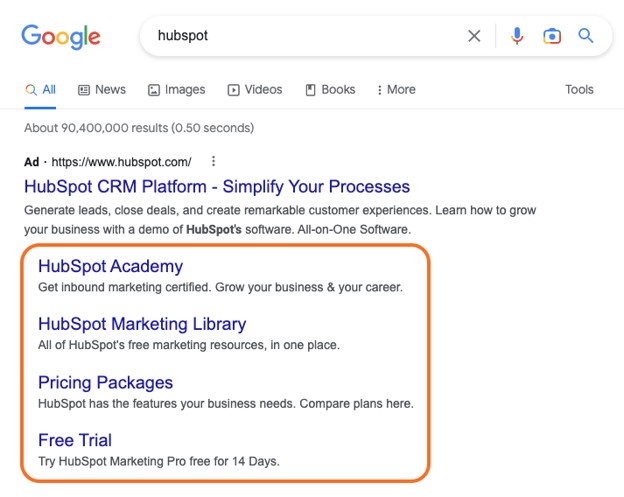Viewport: 624px width, 497px height.
Task: Click the Google logo
Action: [x=61, y=37]
